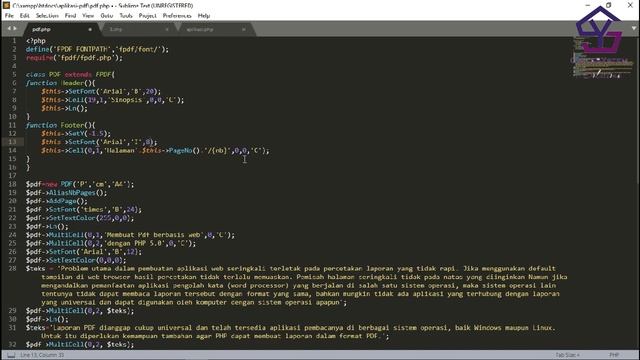Click the line number 13 in gutter
640x360 pixels.
click(13, 142)
